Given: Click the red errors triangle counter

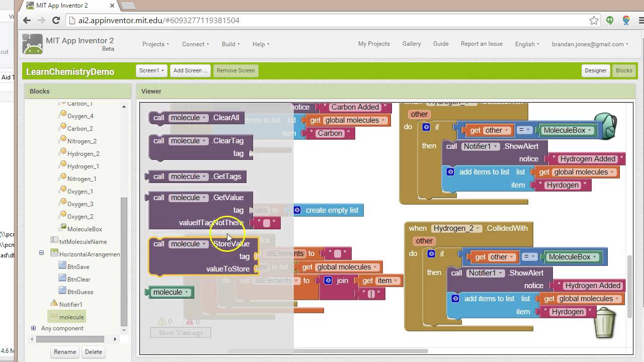Looking at the screenshot, I should (x=190, y=321).
